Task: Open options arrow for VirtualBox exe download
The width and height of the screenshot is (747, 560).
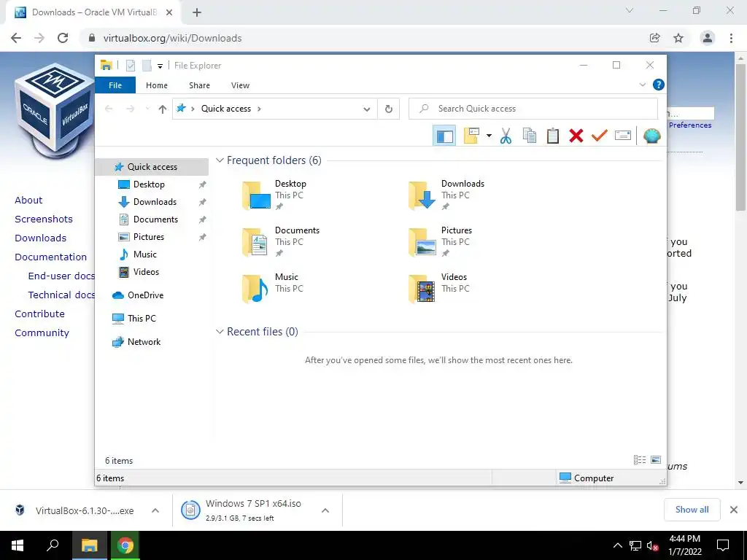Action: point(155,510)
